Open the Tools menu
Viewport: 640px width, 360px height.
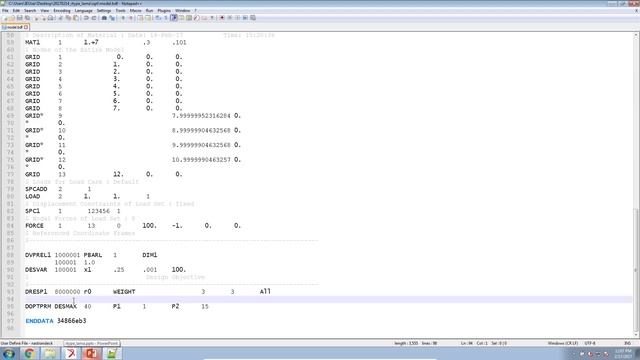tap(120, 11)
